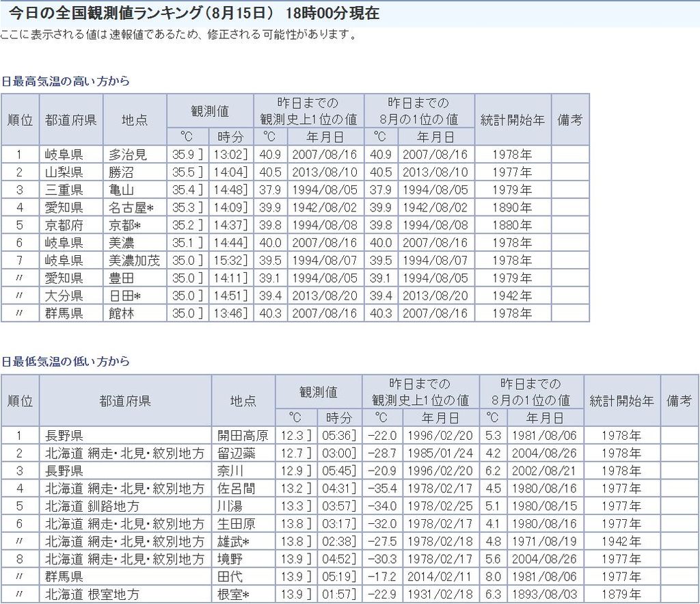This screenshot has height=604, width=700.
Task: Click the 三重県 prefecture cell
Action: click(x=64, y=190)
